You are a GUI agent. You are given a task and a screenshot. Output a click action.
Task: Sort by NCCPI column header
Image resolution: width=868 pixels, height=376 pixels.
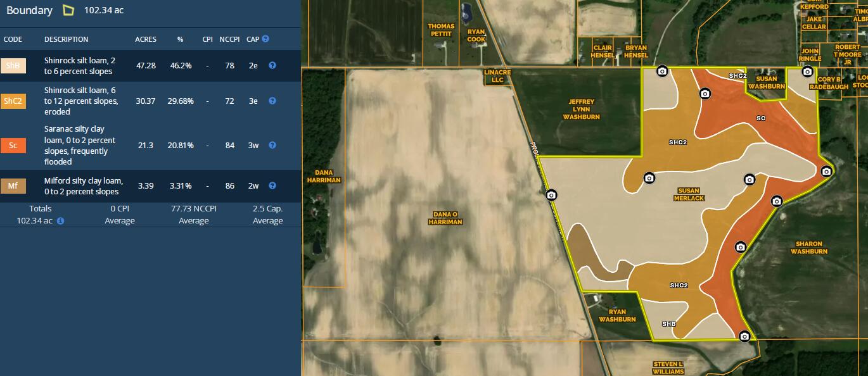pyautogui.click(x=229, y=39)
